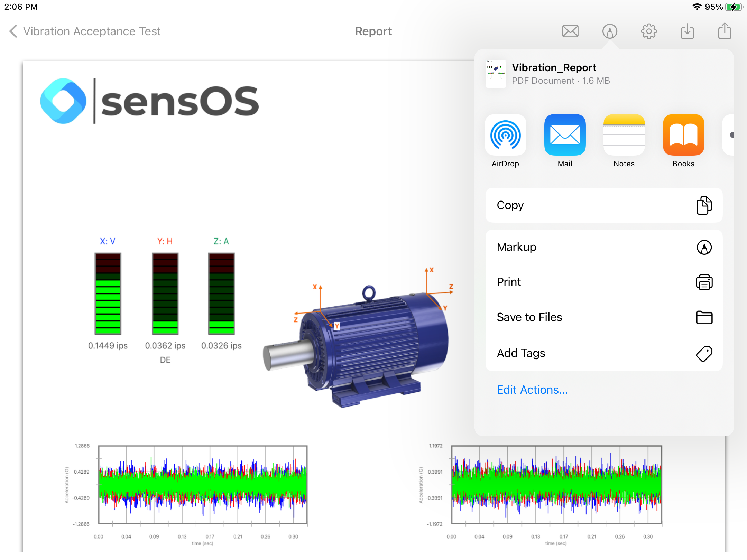Choose Markup action in share sheet

(x=604, y=247)
